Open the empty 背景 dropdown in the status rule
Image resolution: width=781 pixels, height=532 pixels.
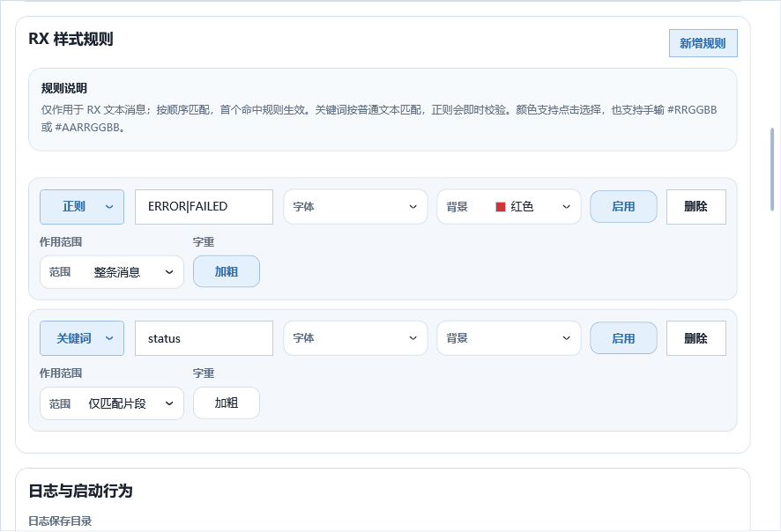click(x=509, y=338)
